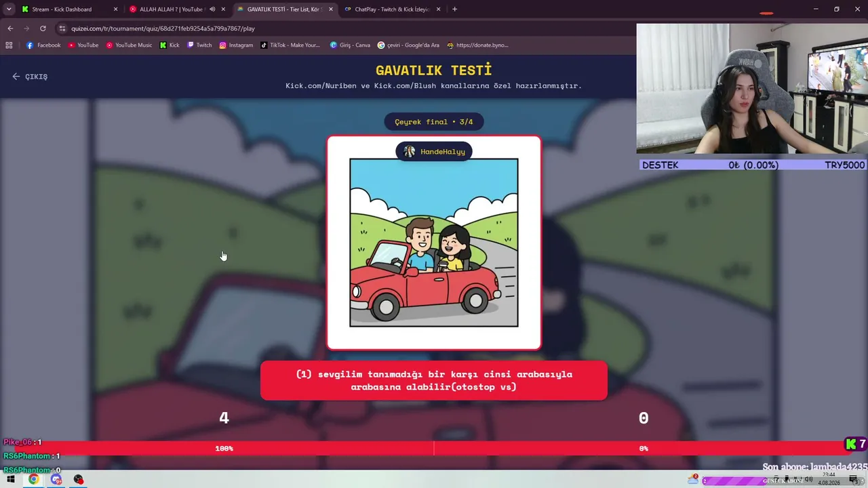Open the çeviri - Google'da Ara bookmark

pos(408,45)
